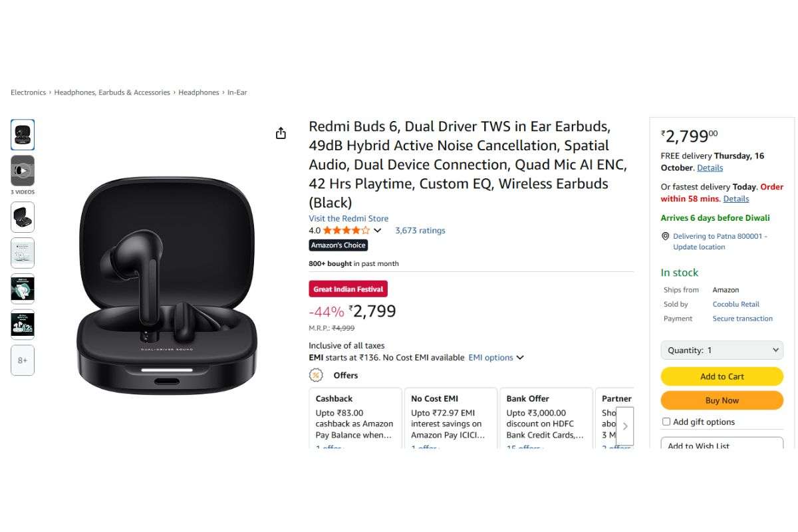Select the first earbuds case thumbnail
The width and height of the screenshot is (798, 532).
[23, 134]
